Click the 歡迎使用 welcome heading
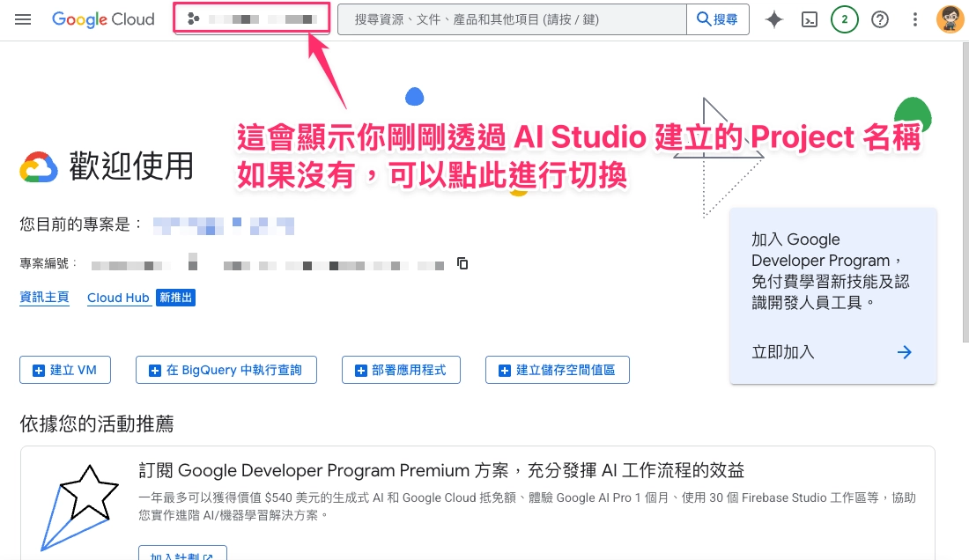969x560 pixels. [x=131, y=166]
